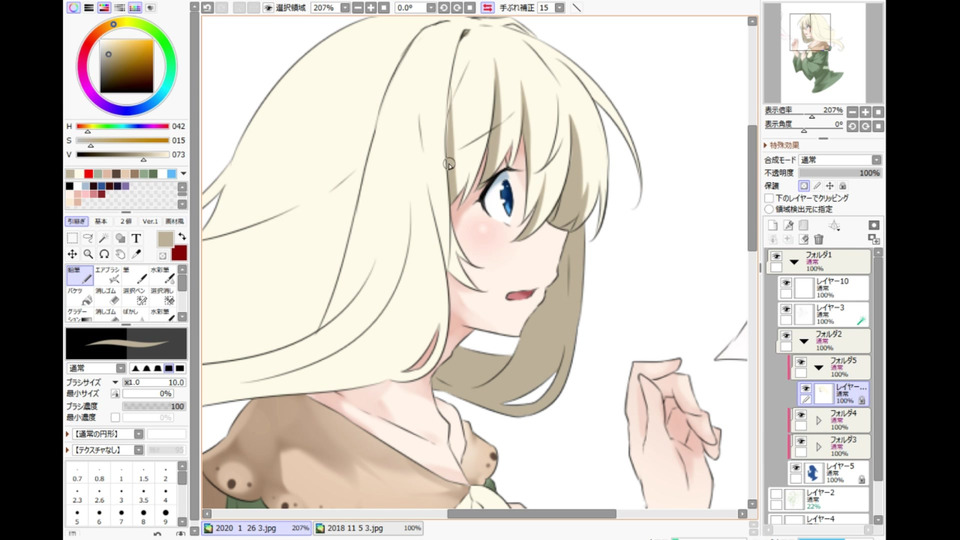
Task: Swap foreground and background colors
Action: click(x=182, y=236)
